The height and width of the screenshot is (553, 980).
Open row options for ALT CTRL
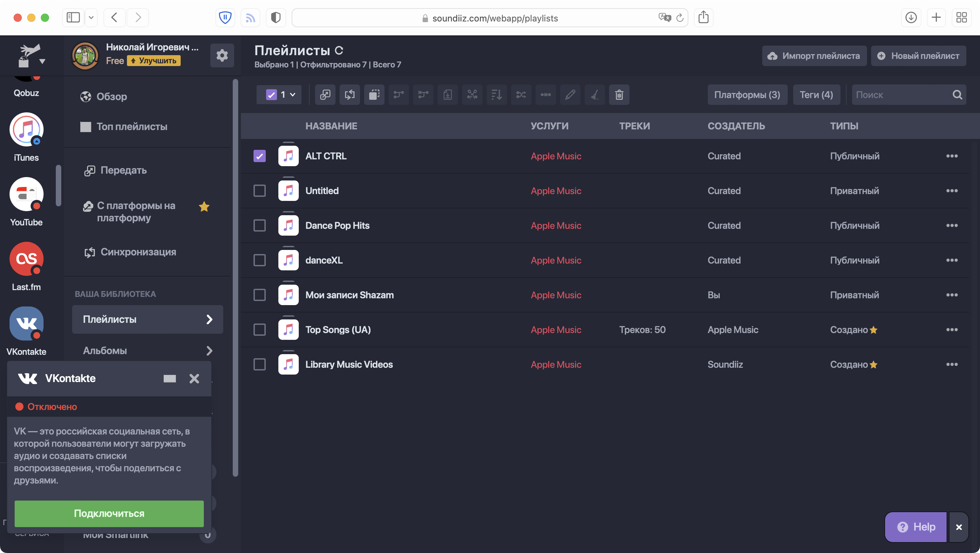[952, 156]
